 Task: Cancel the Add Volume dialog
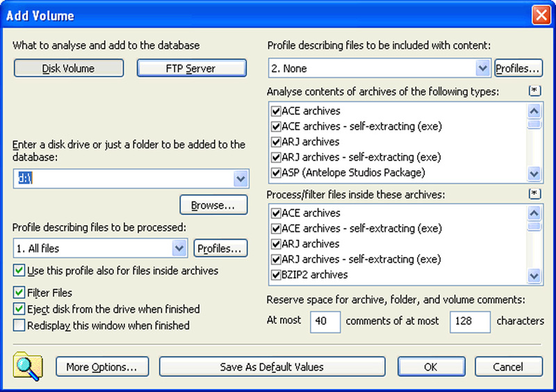pyautogui.click(x=509, y=367)
